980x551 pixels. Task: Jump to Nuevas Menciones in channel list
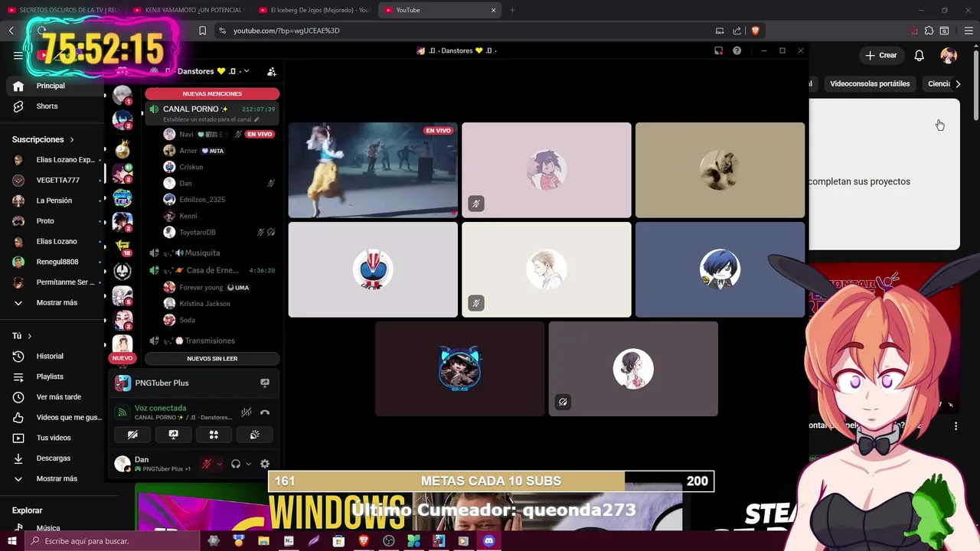tap(212, 93)
